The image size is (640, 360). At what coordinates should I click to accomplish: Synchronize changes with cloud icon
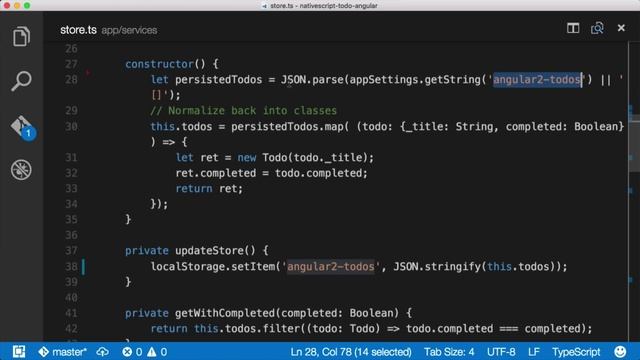102,351
